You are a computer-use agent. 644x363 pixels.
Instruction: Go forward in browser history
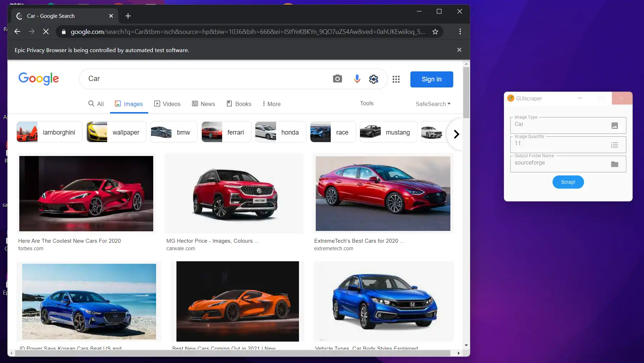[x=31, y=32]
